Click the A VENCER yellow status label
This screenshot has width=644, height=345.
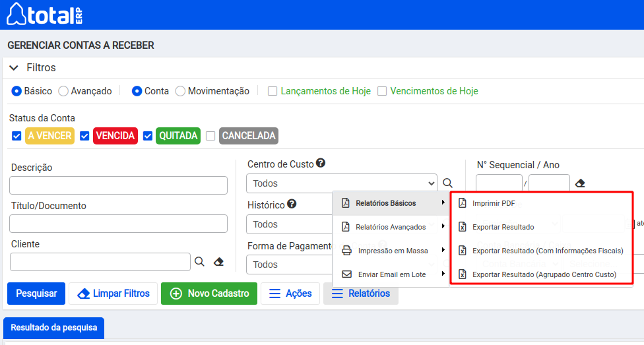pos(49,135)
